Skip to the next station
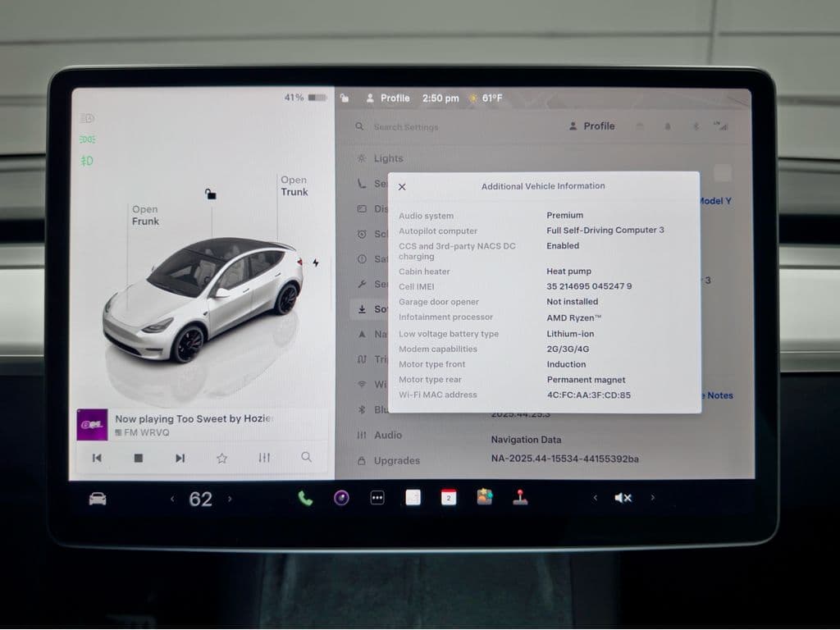The width and height of the screenshot is (840, 630). point(180,458)
